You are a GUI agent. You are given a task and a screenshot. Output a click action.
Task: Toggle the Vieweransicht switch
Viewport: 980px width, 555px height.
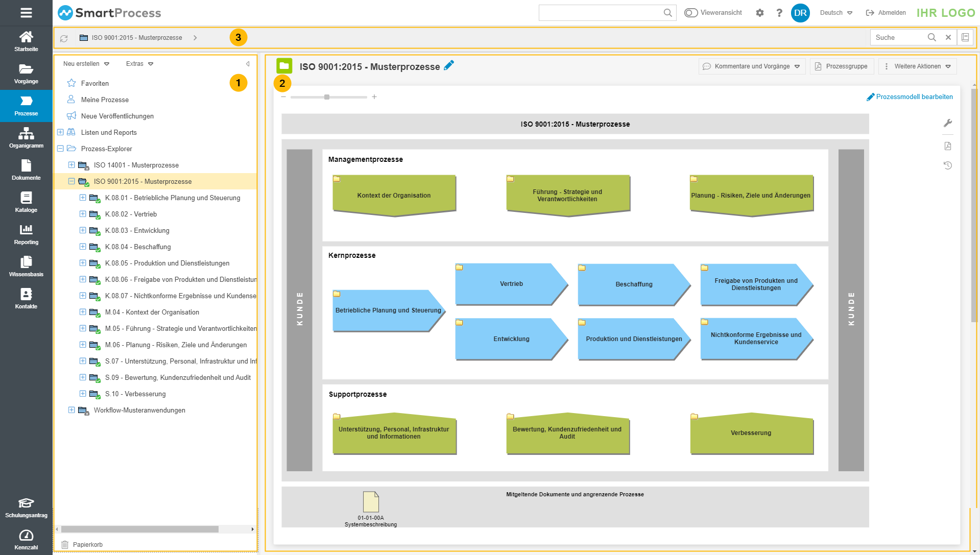[x=691, y=13]
